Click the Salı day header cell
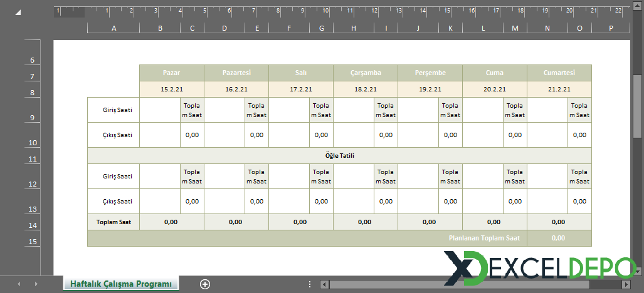Image resolution: width=644 pixels, height=293 pixels. pyautogui.click(x=301, y=73)
